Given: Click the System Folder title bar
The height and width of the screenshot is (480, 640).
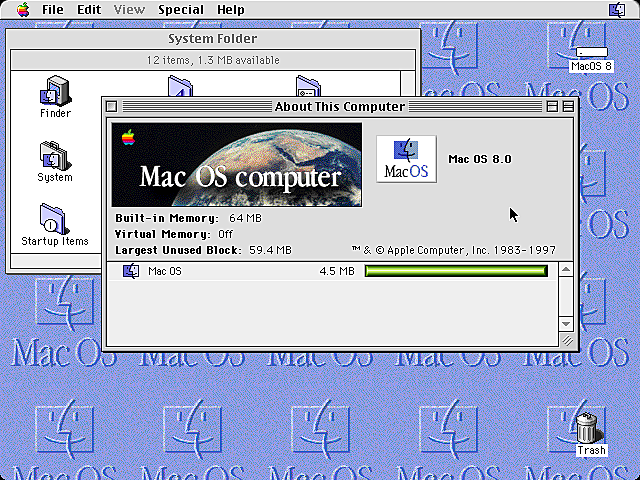Looking at the screenshot, I should (213, 39).
